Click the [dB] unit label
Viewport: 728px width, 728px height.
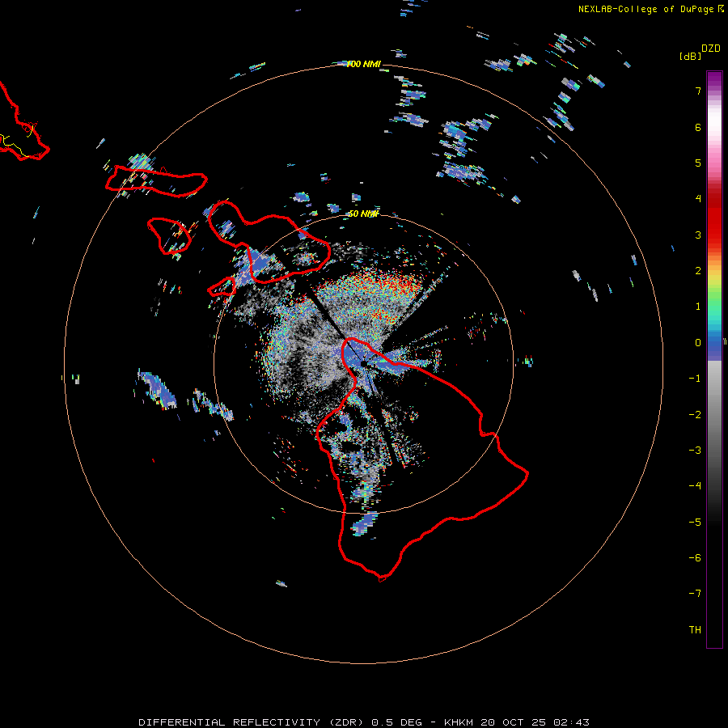(x=691, y=56)
